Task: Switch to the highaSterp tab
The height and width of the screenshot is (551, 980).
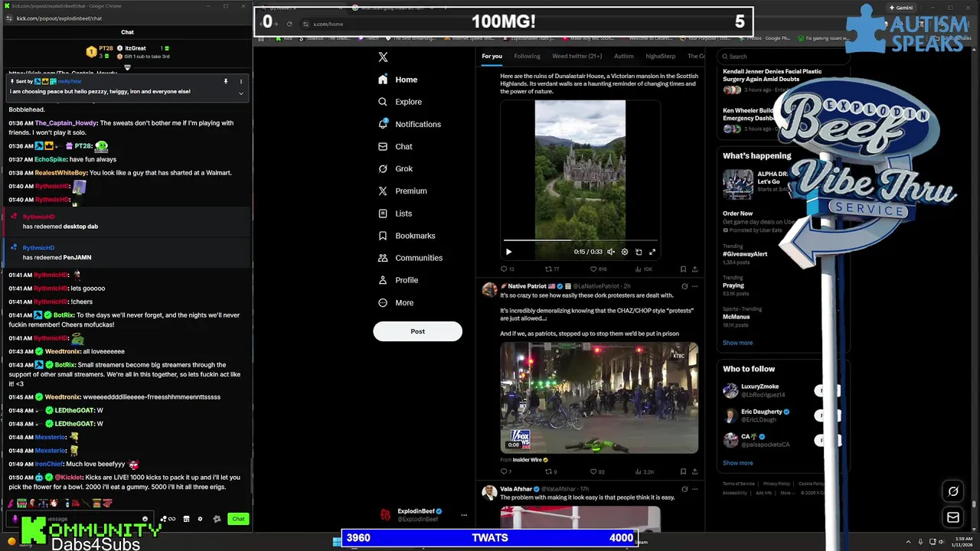Action: click(660, 56)
